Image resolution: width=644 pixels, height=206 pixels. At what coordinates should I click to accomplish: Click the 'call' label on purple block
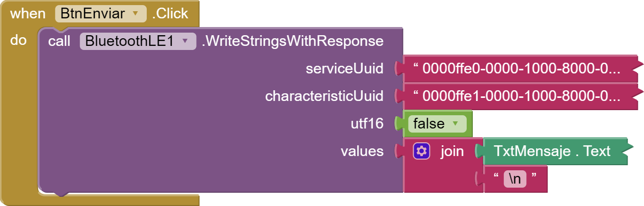59,41
